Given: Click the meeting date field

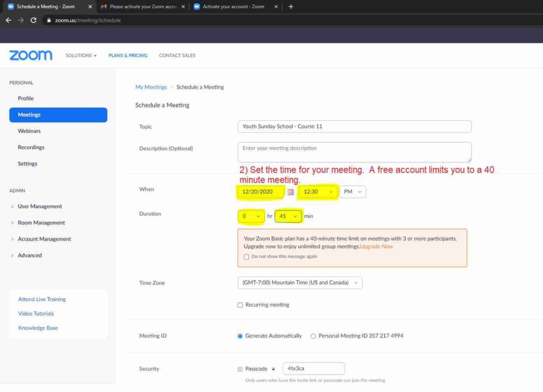Looking at the screenshot, I should 261,192.
